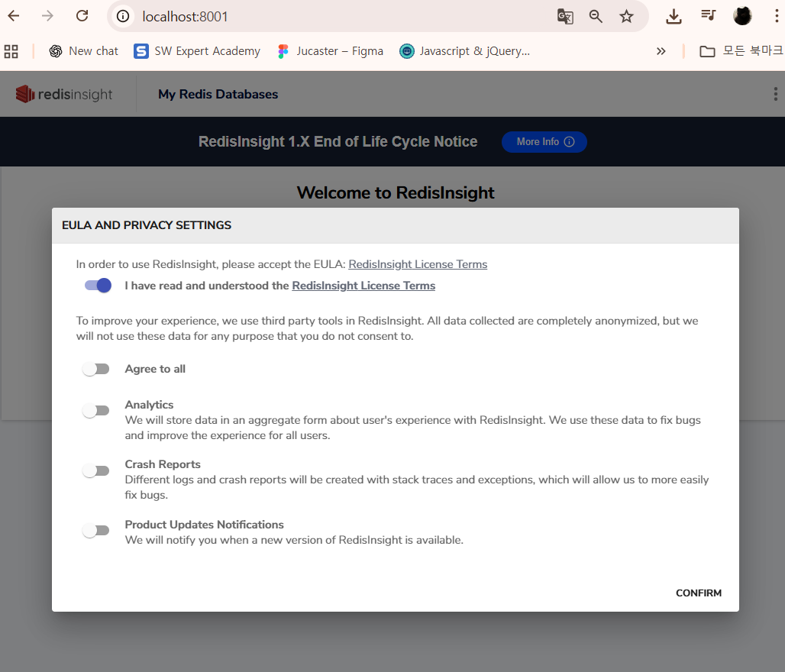The width and height of the screenshot is (785, 672).
Task: Click the More Info button
Action: [544, 142]
